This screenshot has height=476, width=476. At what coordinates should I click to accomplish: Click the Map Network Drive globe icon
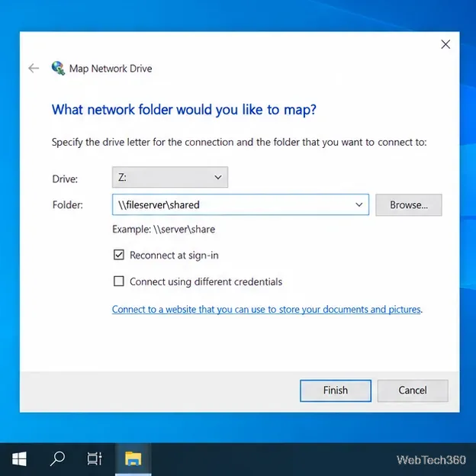click(58, 69)
